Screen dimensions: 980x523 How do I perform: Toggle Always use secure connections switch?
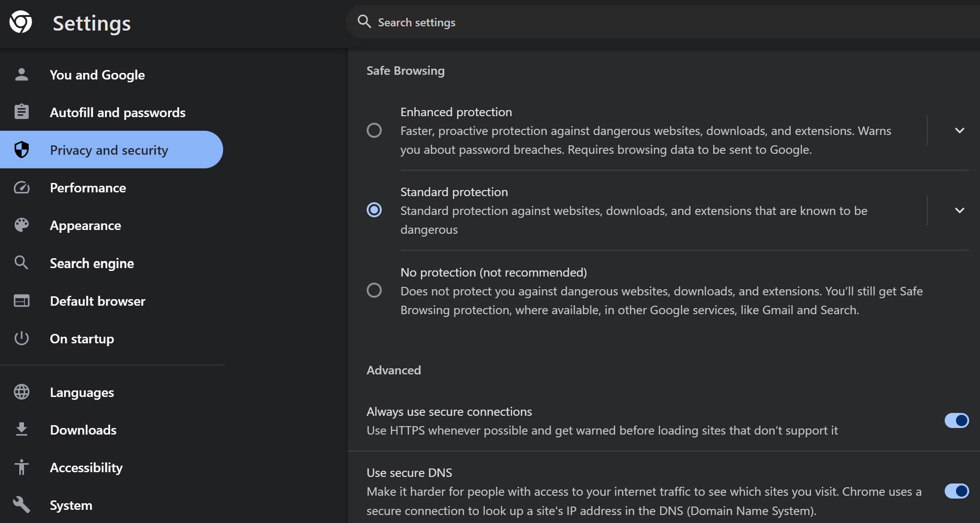click(x=956, y=420)
